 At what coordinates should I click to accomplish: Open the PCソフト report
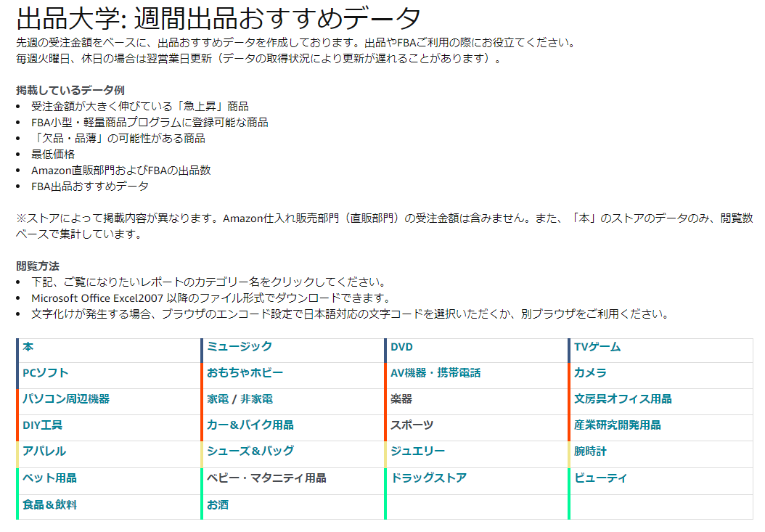point(45,373)
